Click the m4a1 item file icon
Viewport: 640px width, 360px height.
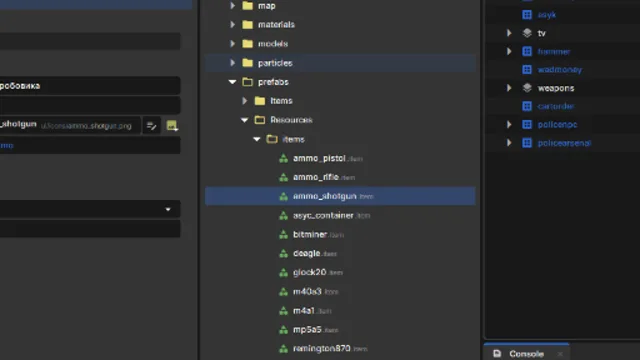283,311
